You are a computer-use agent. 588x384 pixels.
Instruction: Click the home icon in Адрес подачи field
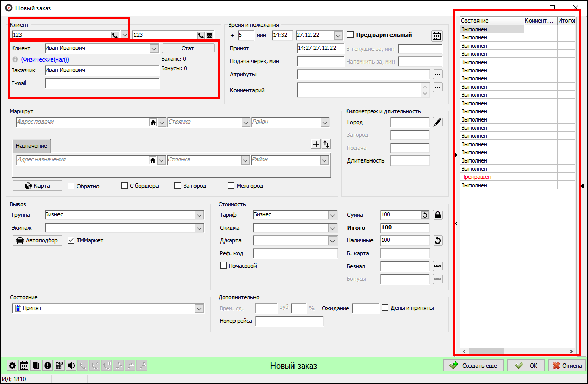pyautogui.click(x=152, y=123)
